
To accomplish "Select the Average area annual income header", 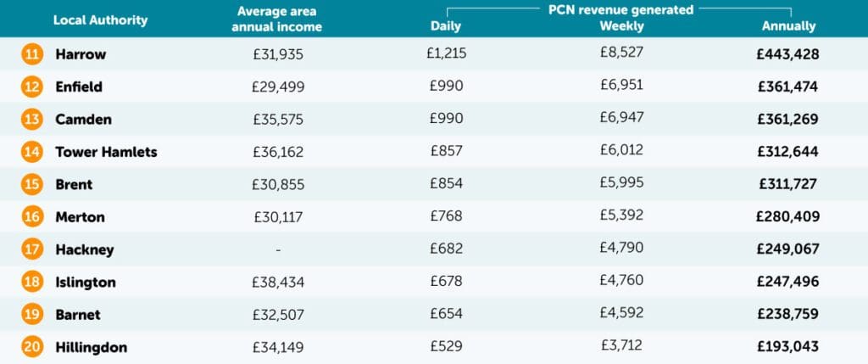I will 279,19.
